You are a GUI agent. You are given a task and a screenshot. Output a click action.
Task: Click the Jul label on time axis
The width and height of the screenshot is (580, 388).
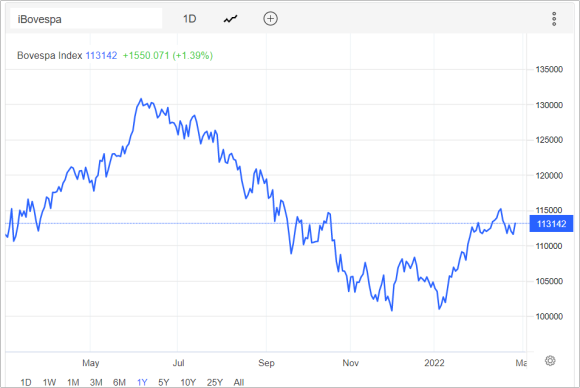(178, 363)
